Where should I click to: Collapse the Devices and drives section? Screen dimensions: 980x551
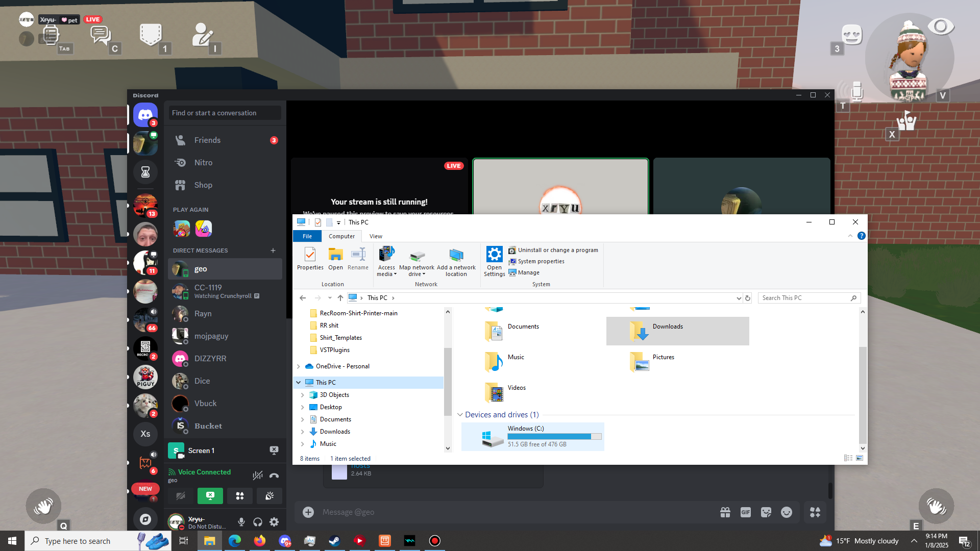tap(460, 415)
